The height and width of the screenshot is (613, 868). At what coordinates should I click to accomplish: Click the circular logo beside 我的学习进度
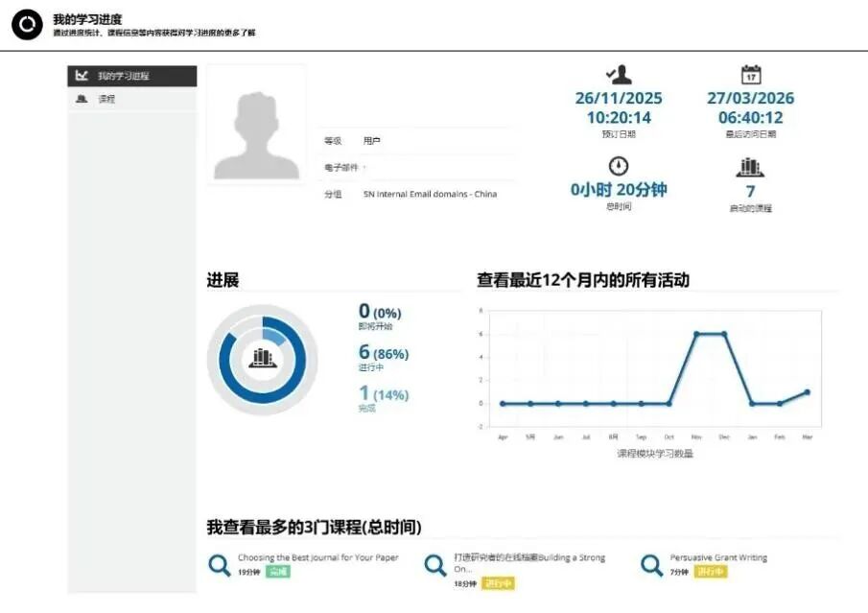click(x=27, y=25)
